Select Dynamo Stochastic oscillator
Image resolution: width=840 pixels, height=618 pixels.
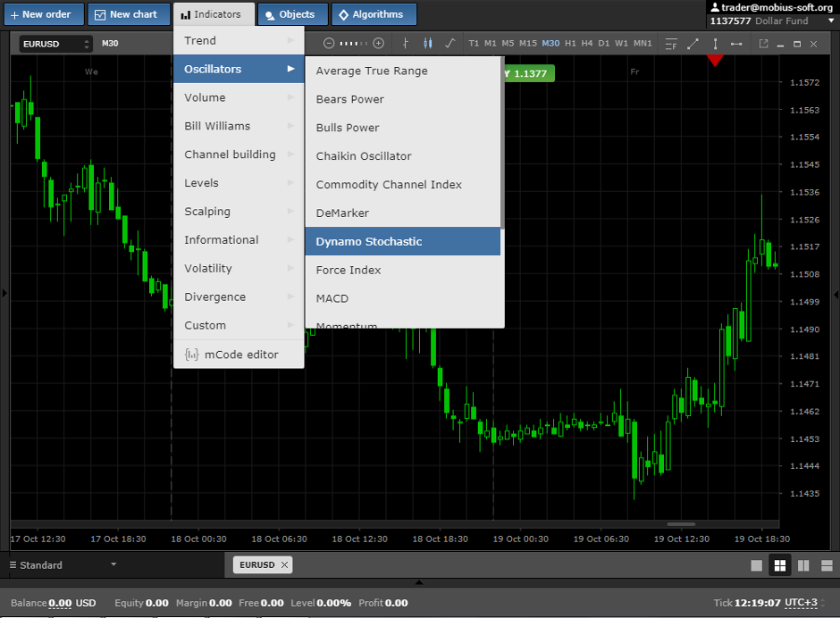click(403, 241)
